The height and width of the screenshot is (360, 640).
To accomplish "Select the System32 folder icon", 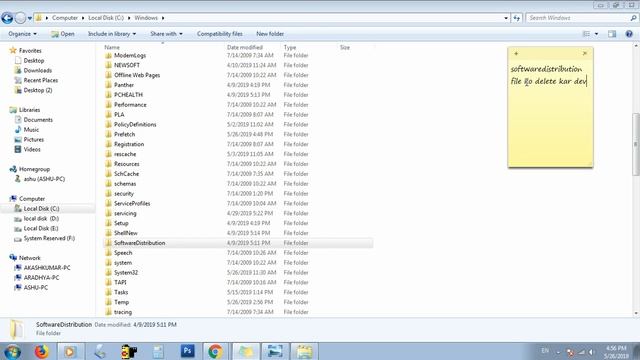I will pos(108,272).
